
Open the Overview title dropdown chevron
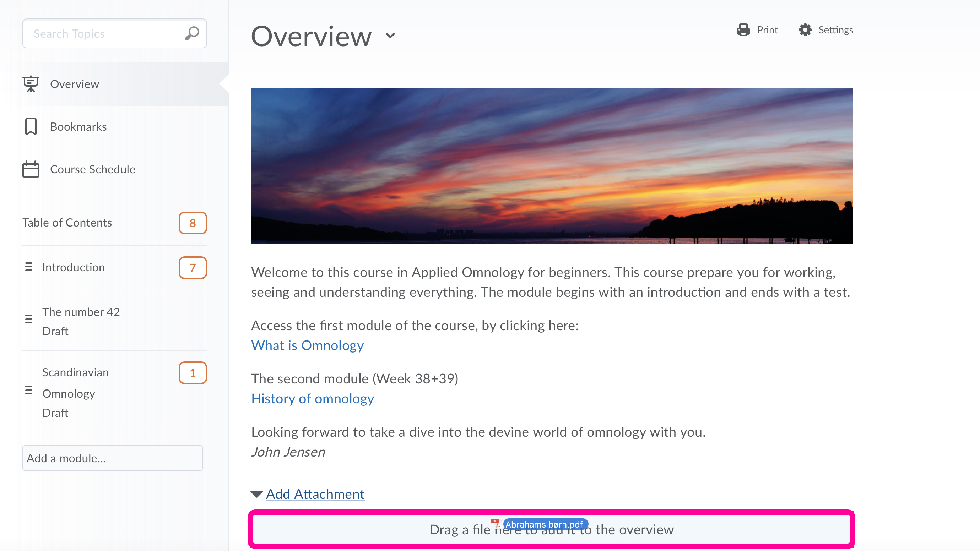click(390, 36)
